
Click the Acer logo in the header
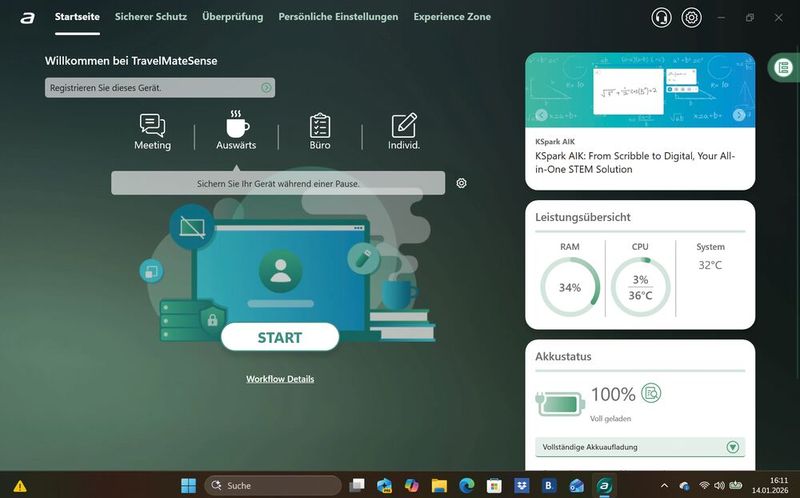pos(28,18)
